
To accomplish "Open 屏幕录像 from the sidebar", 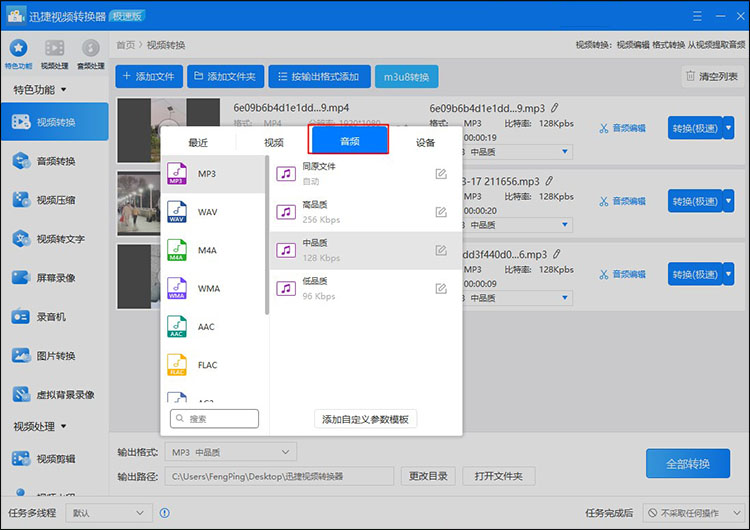I will pyautogui.click(x=55, y=277).
